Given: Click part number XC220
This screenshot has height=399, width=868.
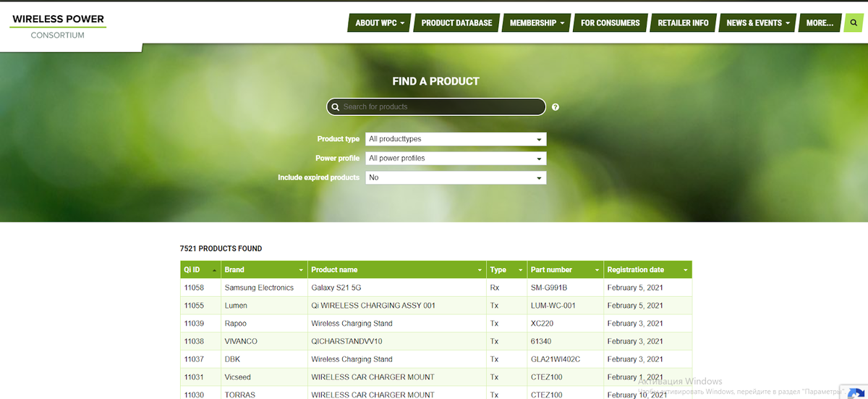Looking at the screenshot, I should pos(542,324).
